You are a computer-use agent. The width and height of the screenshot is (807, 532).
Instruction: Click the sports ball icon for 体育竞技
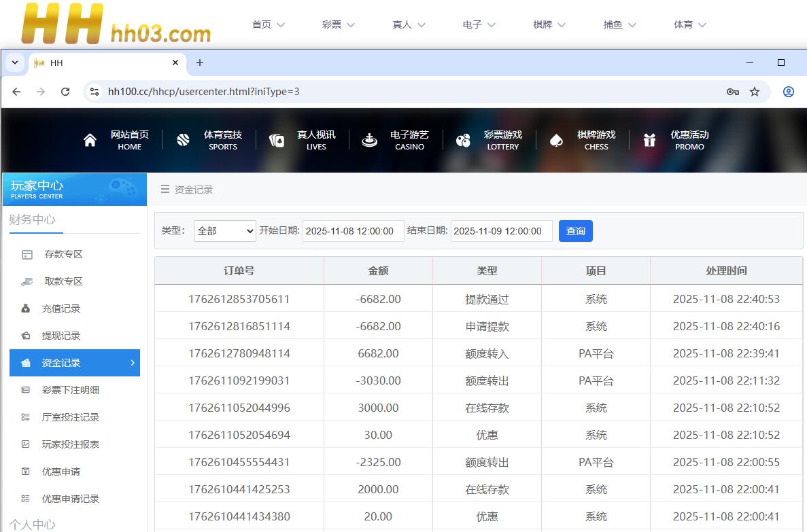pos(183,140)
